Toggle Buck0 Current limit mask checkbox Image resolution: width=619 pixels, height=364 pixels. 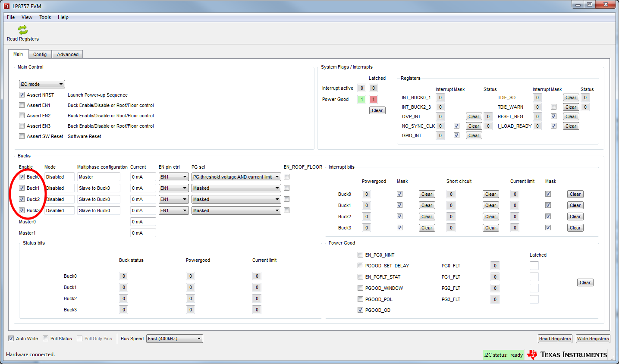tap(548, 194)
